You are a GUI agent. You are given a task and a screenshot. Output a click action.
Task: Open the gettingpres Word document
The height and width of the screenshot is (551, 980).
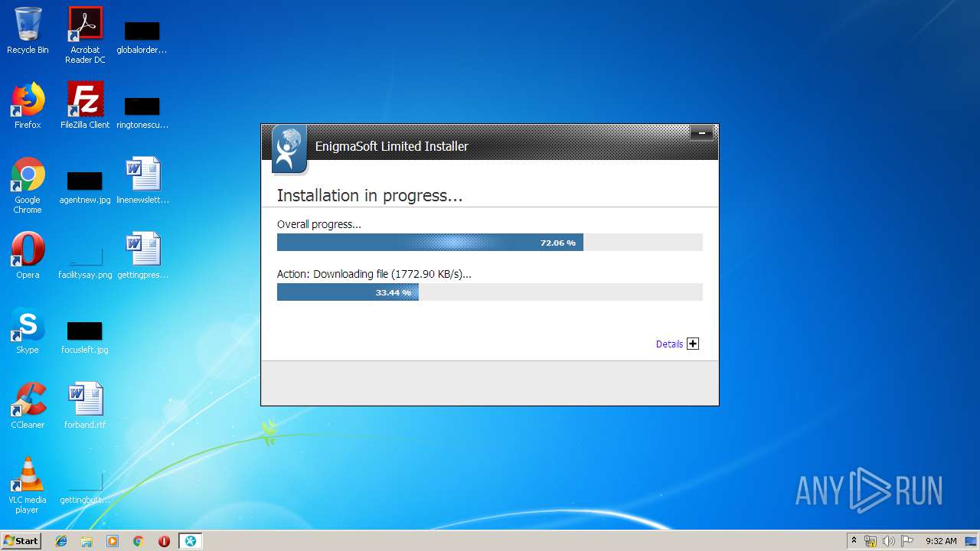click(x=142, y=256)
